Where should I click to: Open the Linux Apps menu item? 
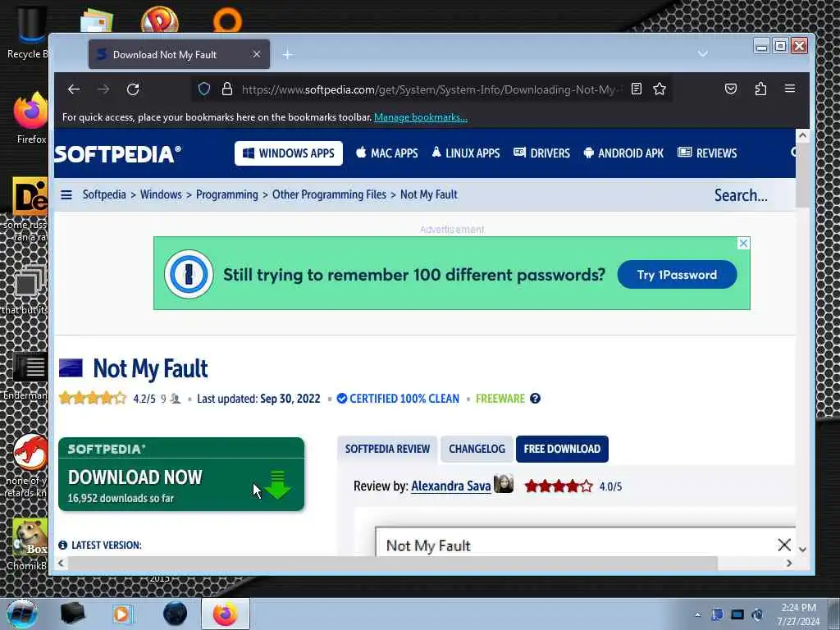[x=466, y=153]
